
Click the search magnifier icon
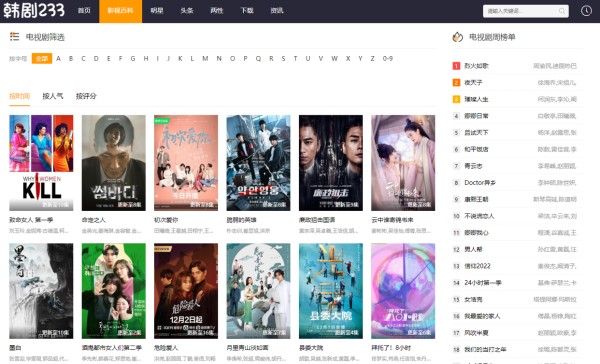(x=562, y=11)
